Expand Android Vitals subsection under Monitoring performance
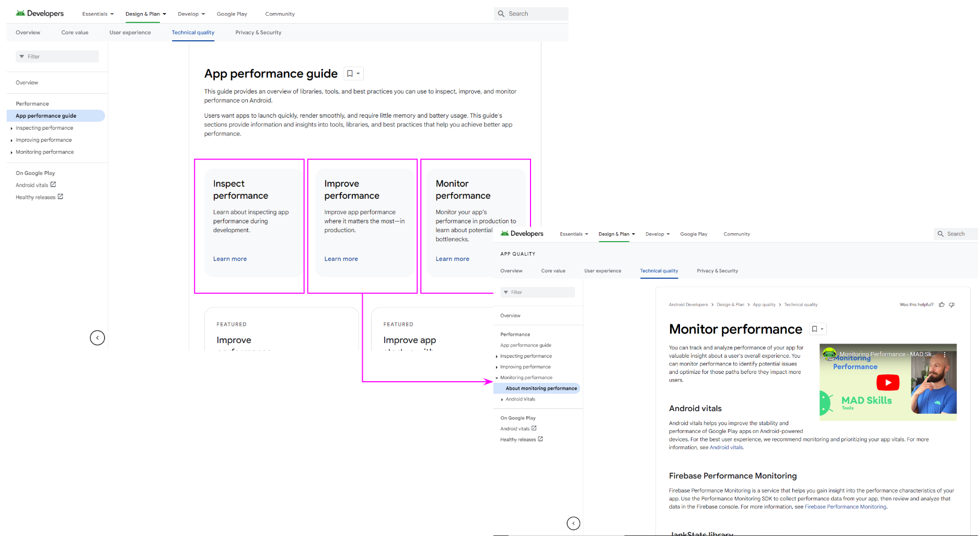The width and height of the screenshot is (980, 536). click(x=502, y=400)
